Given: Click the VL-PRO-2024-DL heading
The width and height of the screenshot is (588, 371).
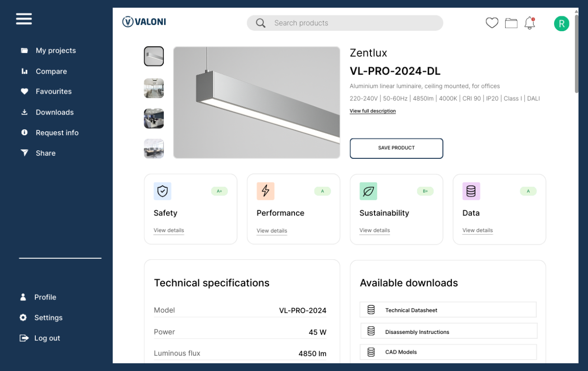Looking at the screenshot, I should pyautogui.click(x=395, y=71).
